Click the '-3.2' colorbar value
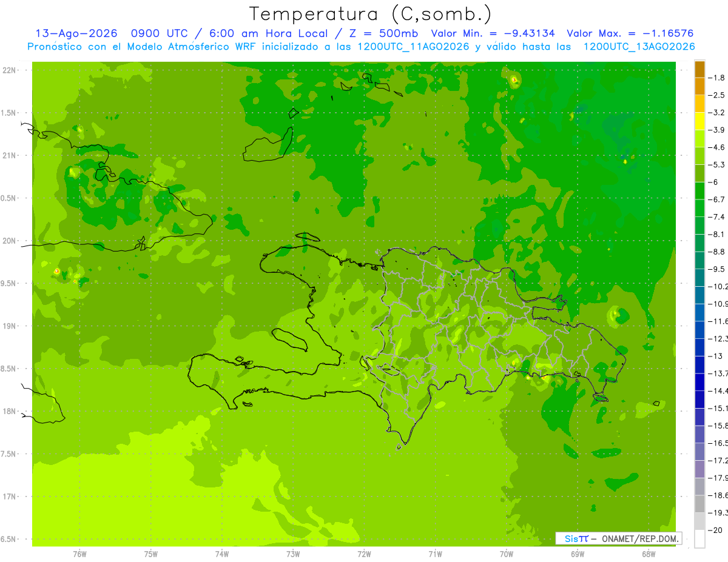The height and width of the screenshot is (562, 728). [x=718, y=112]
